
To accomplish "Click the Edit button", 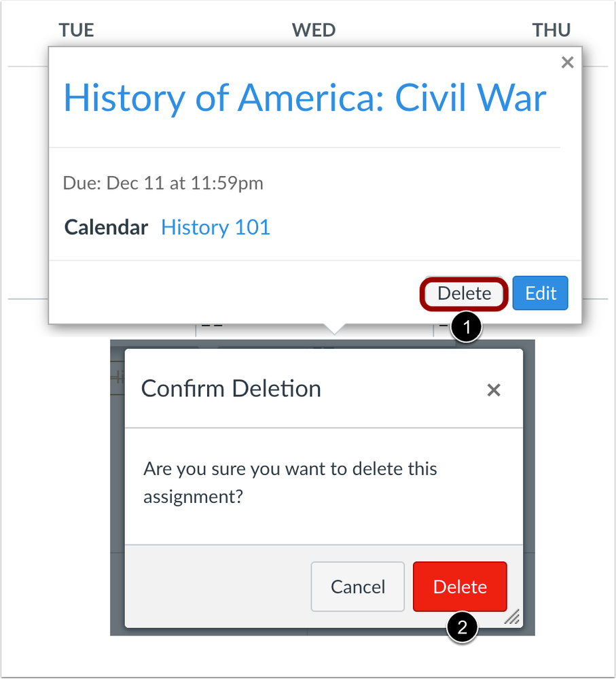I will pos(540,293).
